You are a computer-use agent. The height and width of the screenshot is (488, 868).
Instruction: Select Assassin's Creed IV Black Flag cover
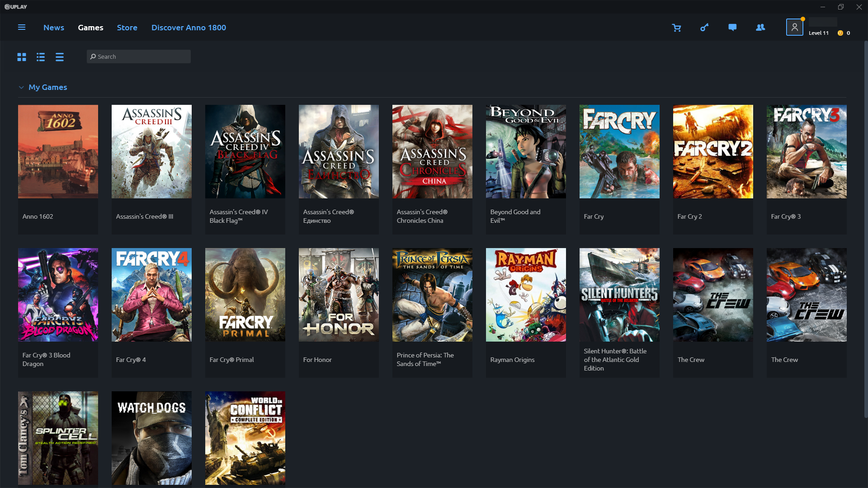(245, 152)
